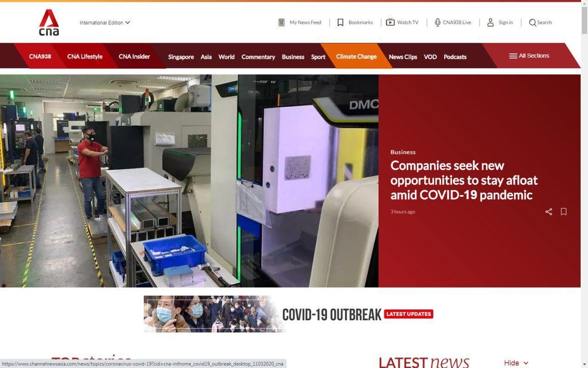Click the Watch TV icon

[390, 22]
